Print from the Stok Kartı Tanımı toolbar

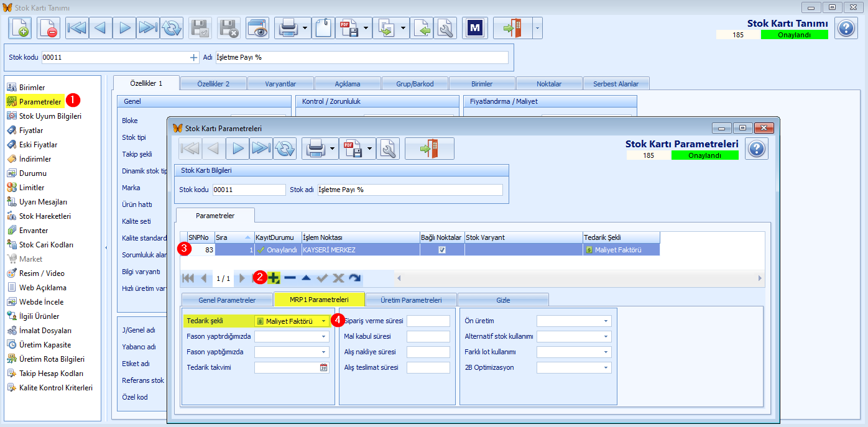(x=287, y=28)
